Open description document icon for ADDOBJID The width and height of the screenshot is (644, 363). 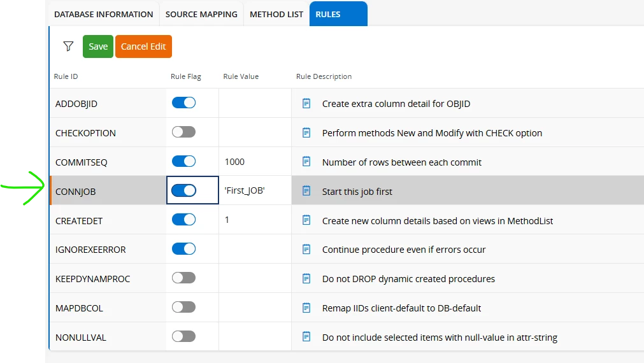306,103
